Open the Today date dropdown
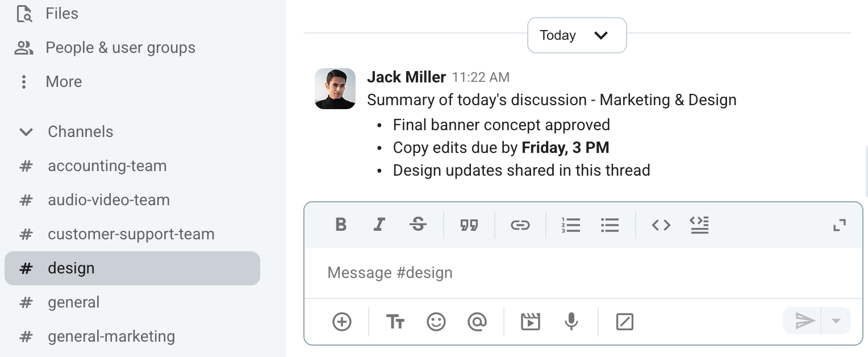The image size is (868, 357). 577,35
